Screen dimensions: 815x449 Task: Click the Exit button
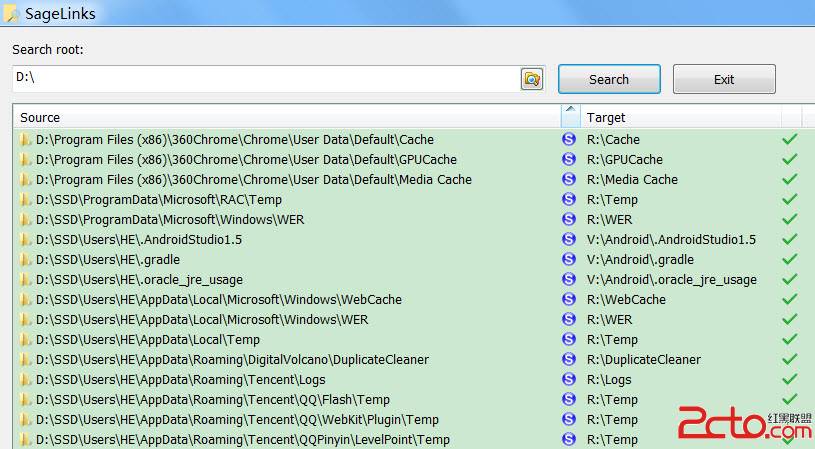click(724, 79)
